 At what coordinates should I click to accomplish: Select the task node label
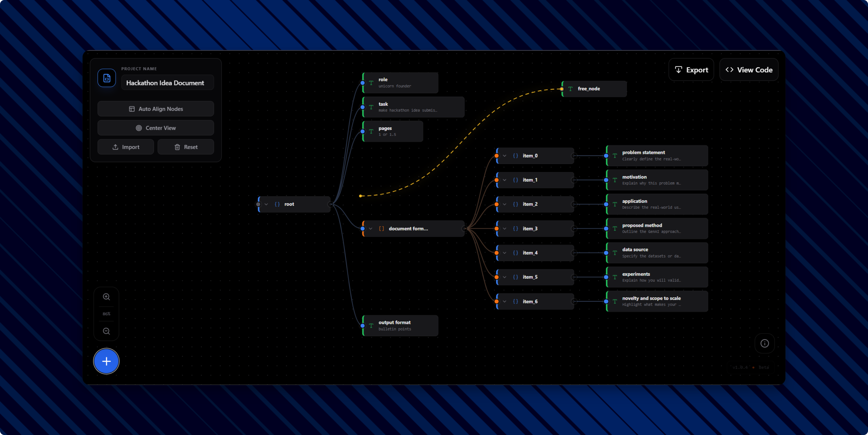(383, 104)
